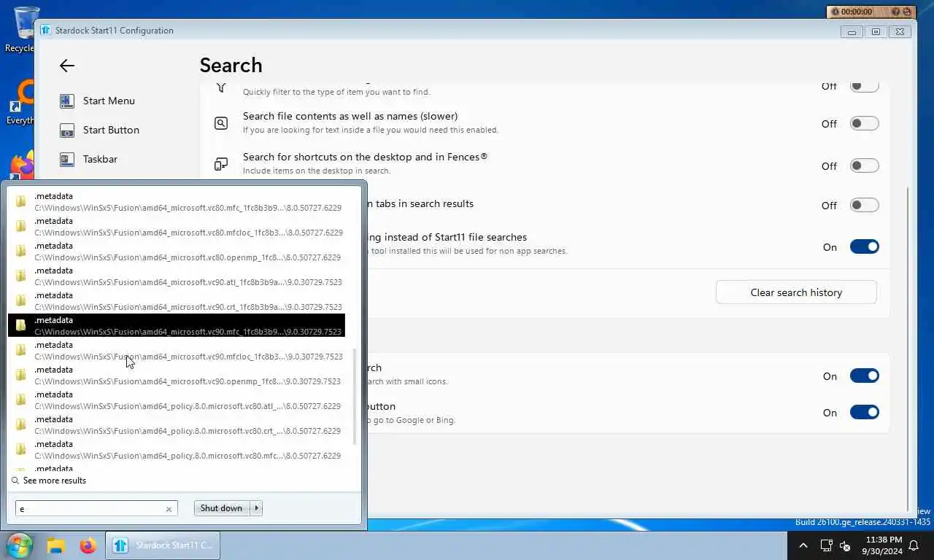Toggle the quick filter option switch

click(864, 86)
